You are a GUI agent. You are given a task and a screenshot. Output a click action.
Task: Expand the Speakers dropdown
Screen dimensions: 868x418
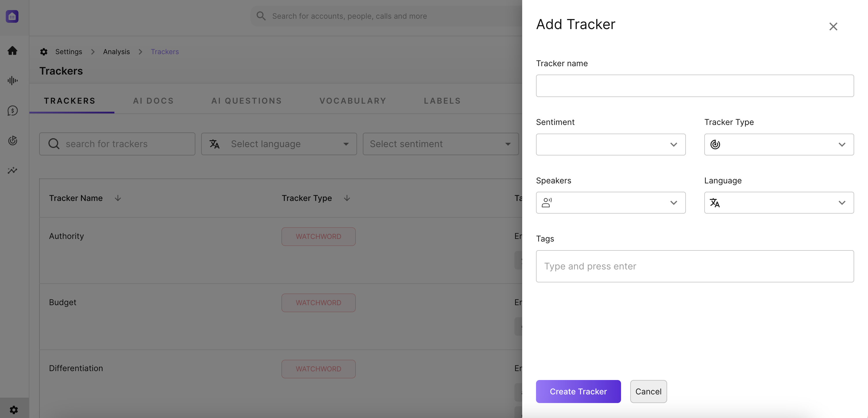[x=610, y=203]
